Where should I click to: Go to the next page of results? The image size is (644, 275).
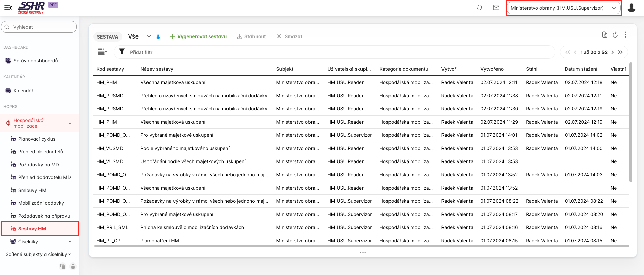612,52
